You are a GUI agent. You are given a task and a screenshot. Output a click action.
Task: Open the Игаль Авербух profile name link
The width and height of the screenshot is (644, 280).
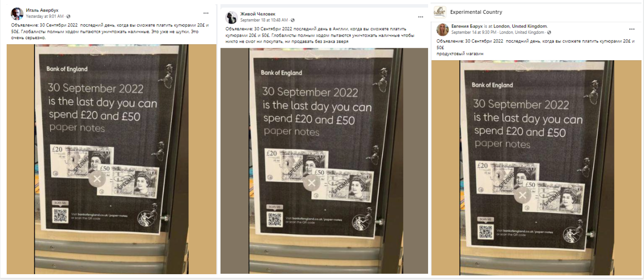click(42, 10)
